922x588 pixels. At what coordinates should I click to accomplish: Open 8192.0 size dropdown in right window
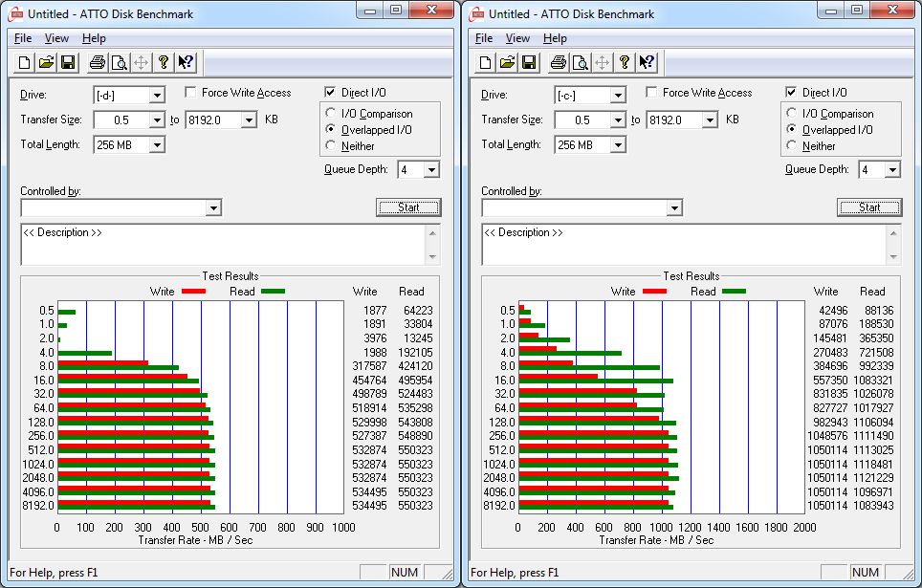711,120
